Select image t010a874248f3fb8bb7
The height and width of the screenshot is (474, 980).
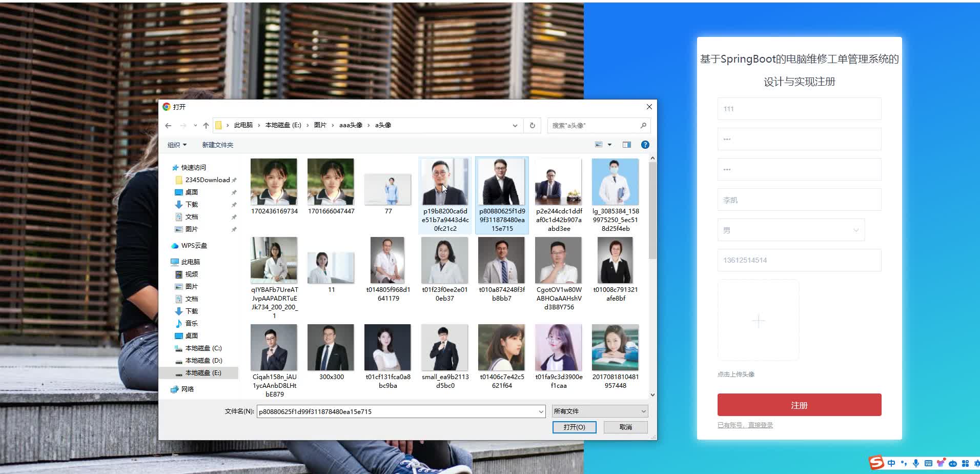501,269
